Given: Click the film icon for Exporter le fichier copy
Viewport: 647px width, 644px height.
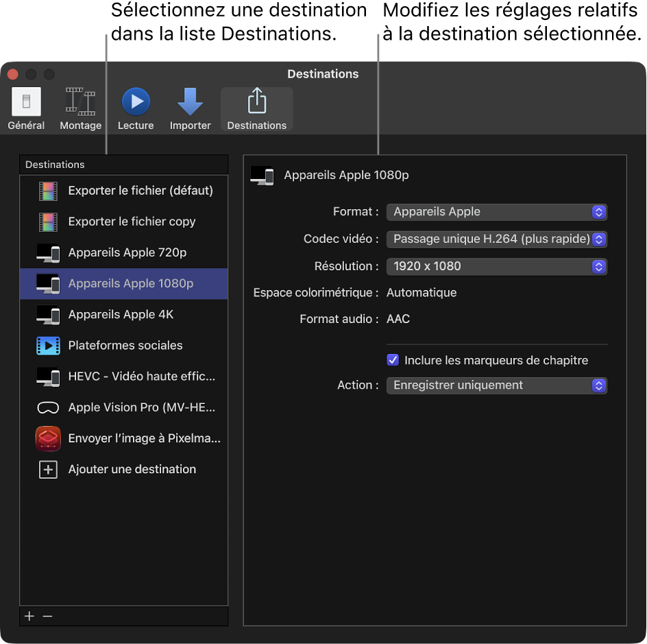Looking at the screenshot, I should (x=48, y=222).
